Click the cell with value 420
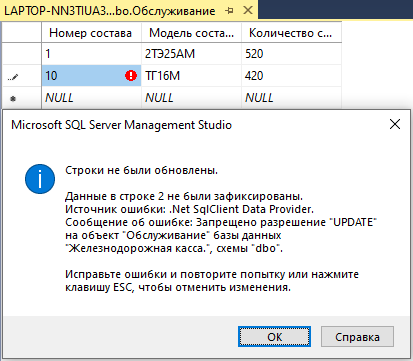This screenshot has height=361, width=413. click(x=291, y=76)
